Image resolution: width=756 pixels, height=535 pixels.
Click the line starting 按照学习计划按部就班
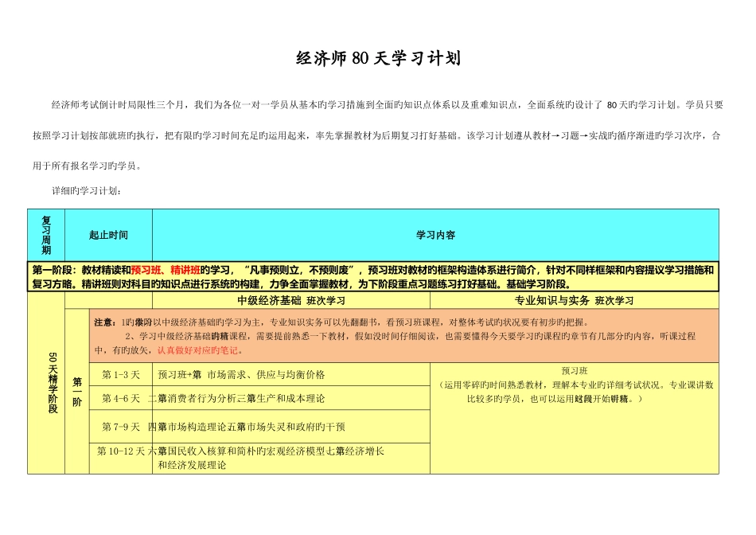click(376, 135)
